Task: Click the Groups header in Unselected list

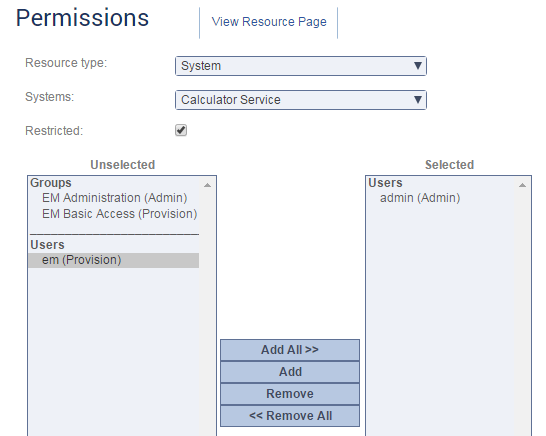Action: 51,183
